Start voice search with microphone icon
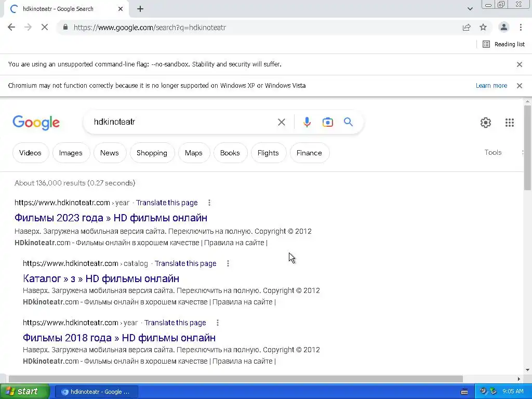Image resolution: width=532 pixels, height=399 pixels. (x=307, y=122)
